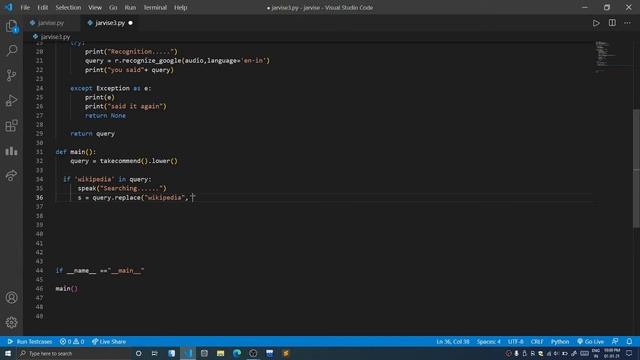Viewport: 640px width, 360px height.
Task: Click Ln 36, Col 38 cursor position
Action: (453, 342)
